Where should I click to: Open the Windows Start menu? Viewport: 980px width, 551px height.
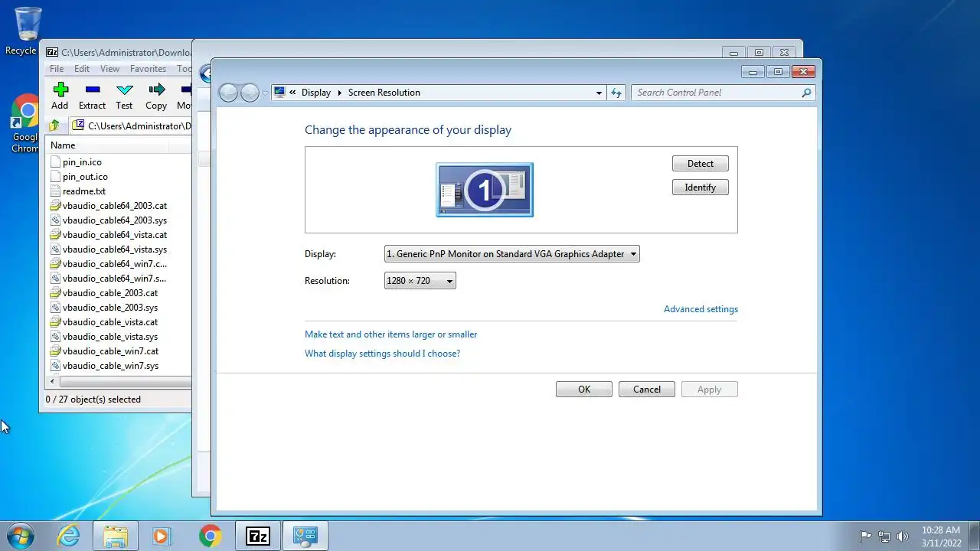(21, 536)
